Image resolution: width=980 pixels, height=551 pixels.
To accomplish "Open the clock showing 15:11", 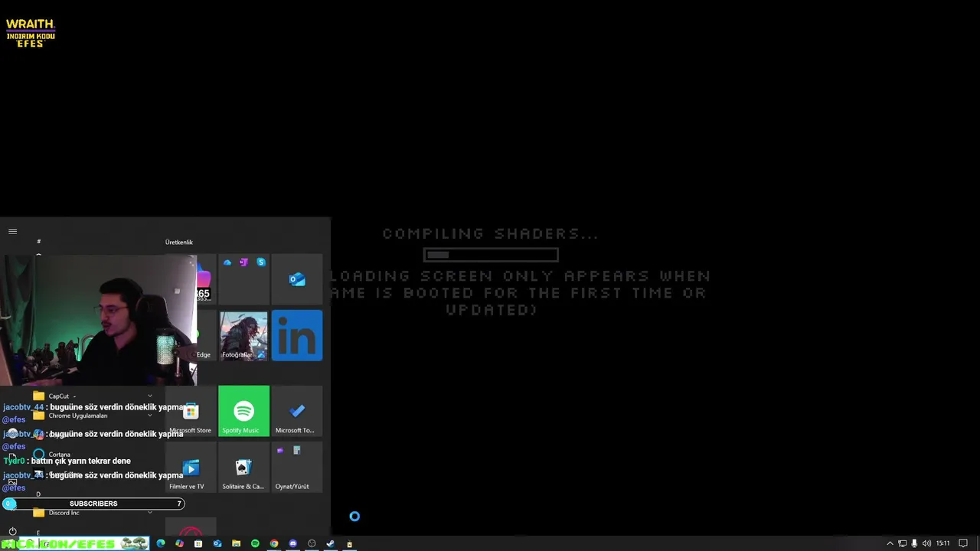I will (942, 543).
